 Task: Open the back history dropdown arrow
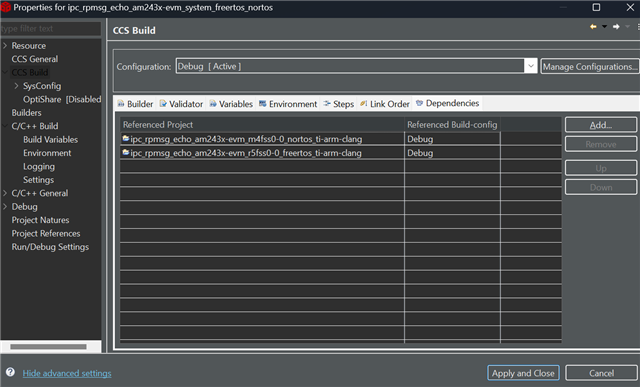604,27
